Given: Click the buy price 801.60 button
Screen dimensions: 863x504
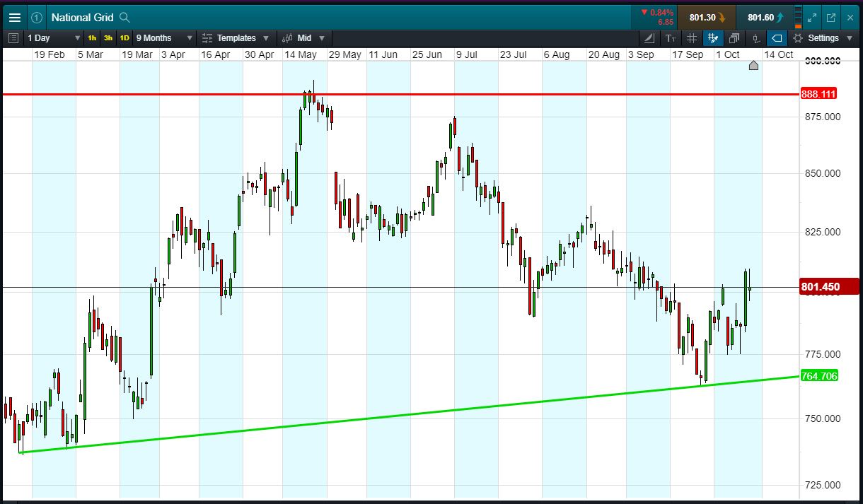Looking at the screenshot, I should click(x=765, y=18).
